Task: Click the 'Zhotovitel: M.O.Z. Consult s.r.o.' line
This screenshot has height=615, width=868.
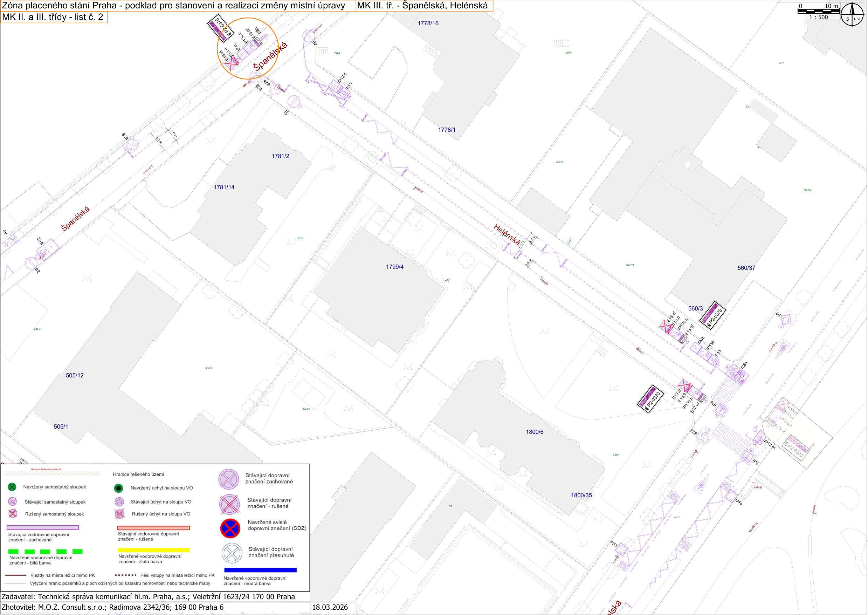Action: click(x=112, y=607)
